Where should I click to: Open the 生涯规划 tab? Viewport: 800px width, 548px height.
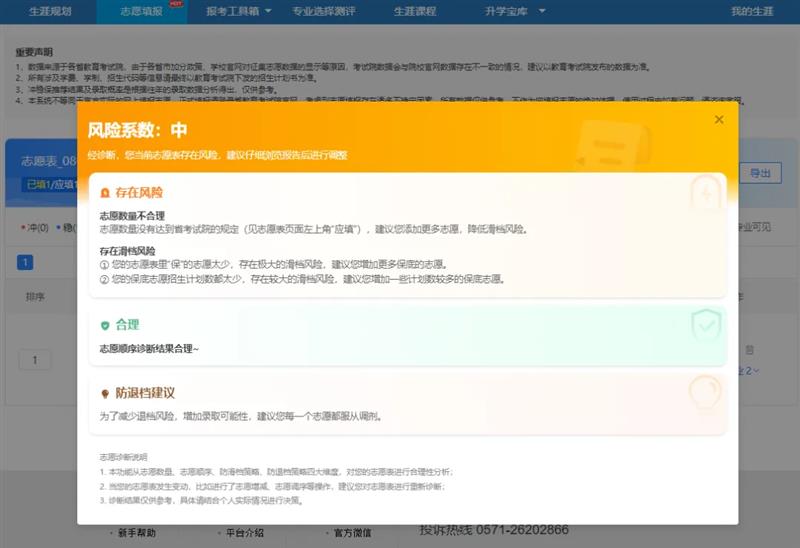click(48, 12)
